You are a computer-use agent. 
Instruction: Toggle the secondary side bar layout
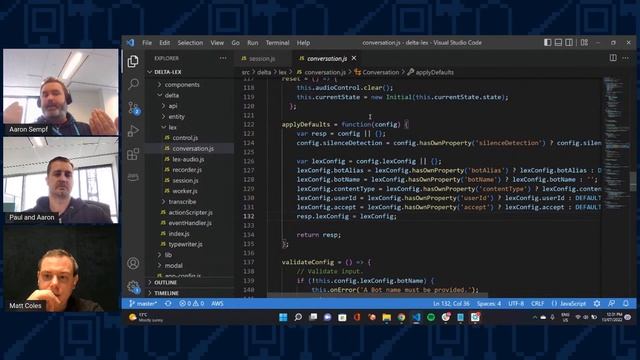(x=569, y=42)
